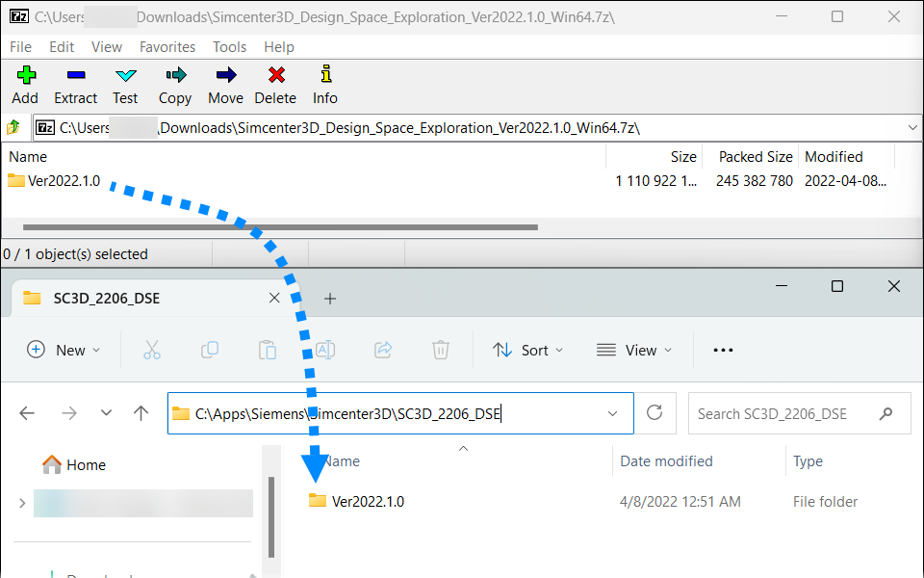Image resolution: width=924 pixels, height=578 pixels.
Task: Open the Tools menu in 7-Zip
Action: 229,46
